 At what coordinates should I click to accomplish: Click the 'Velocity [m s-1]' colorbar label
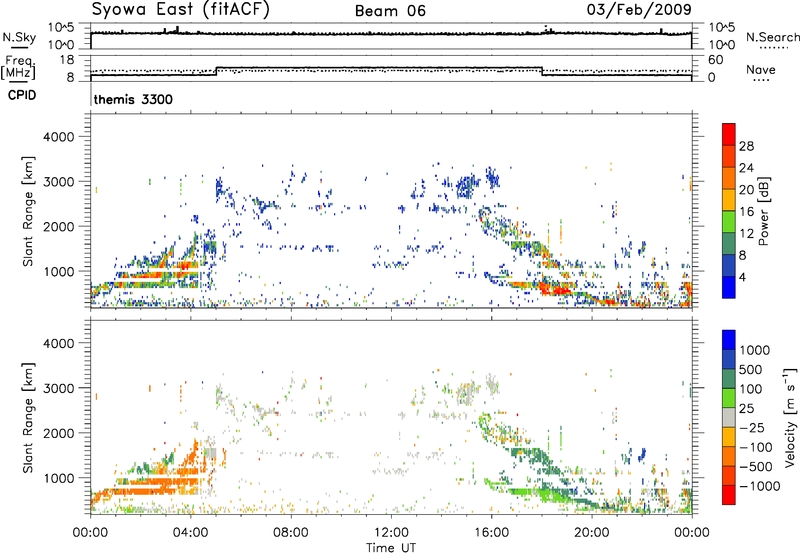pos(790,417)
